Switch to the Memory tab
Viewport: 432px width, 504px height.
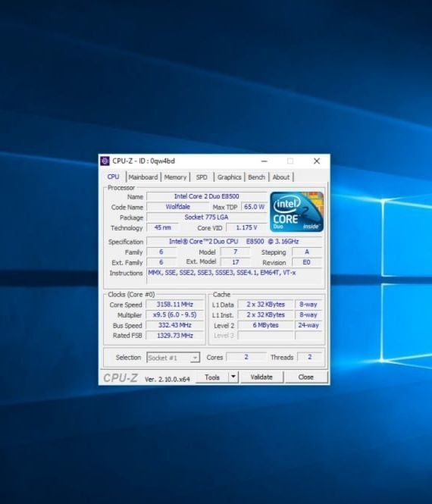pos(175,177)
